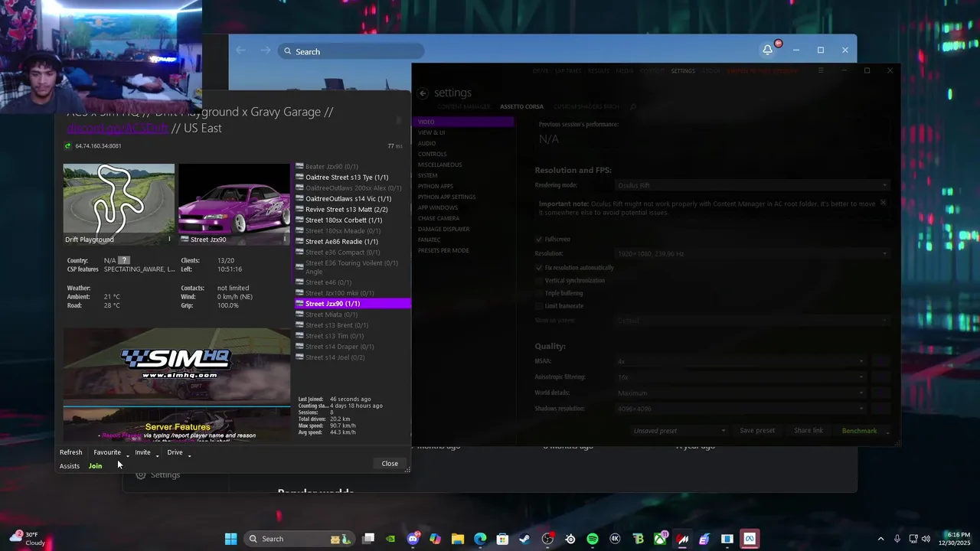This screenshot has width=980, height=551.
Task: Open the Resolution dropdown
Action: click(x=753, y=253)
